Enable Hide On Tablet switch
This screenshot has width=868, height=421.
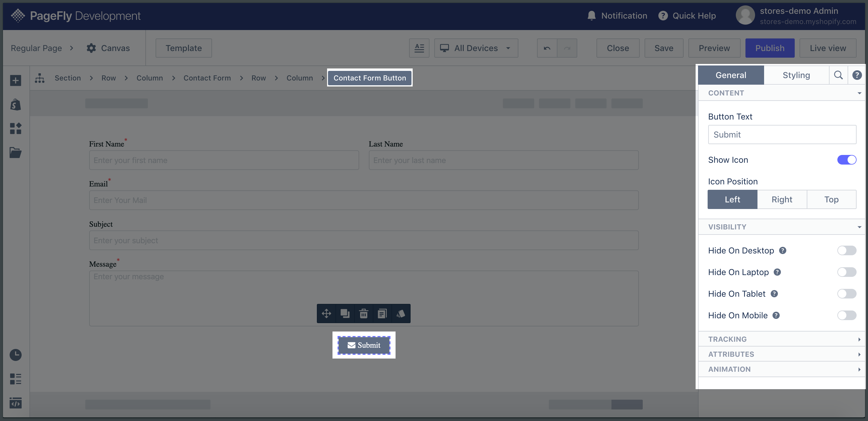coord(846,294)
